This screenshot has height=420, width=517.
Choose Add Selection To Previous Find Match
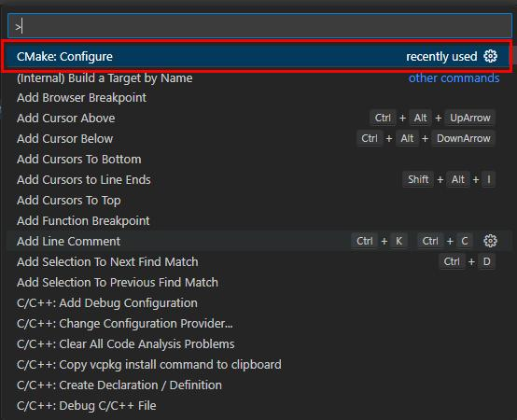click(x=258, y=282)
